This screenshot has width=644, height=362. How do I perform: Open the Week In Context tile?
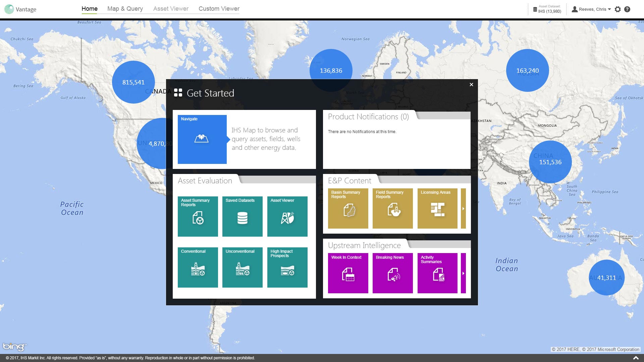(x=348, y=273)
